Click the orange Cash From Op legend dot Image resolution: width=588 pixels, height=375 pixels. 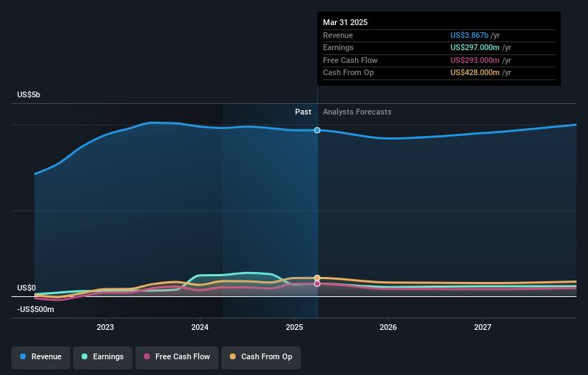233,356
